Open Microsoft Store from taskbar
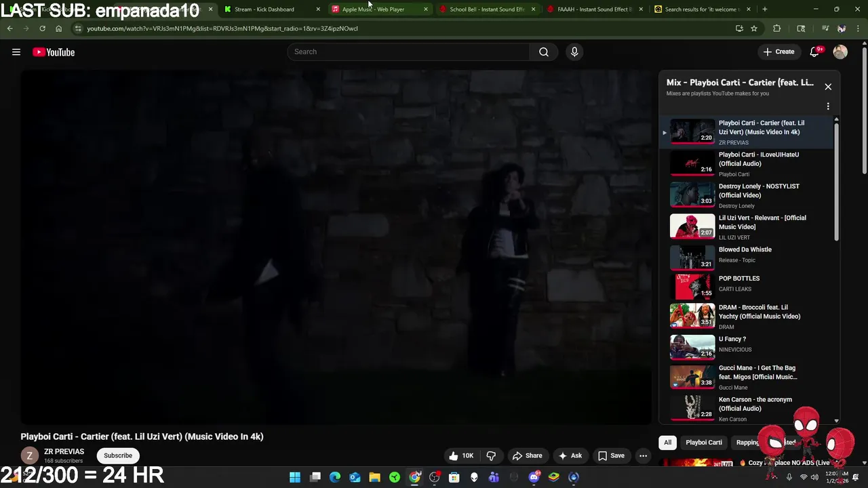This screenshot has width=868, height=488. [454, 477]
